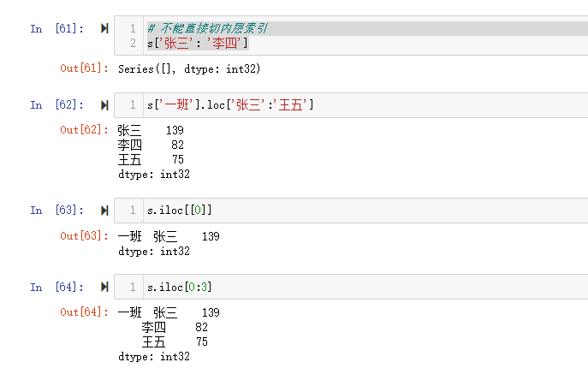Click into code s['张三':'李四']
Screen dimensions: 588x374
(197, 43)
